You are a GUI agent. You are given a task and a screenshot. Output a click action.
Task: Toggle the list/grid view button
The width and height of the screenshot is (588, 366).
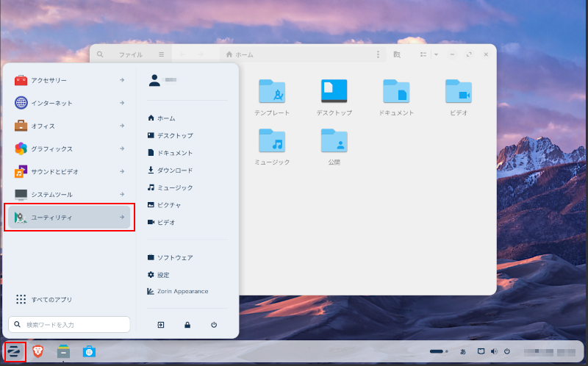423,54
